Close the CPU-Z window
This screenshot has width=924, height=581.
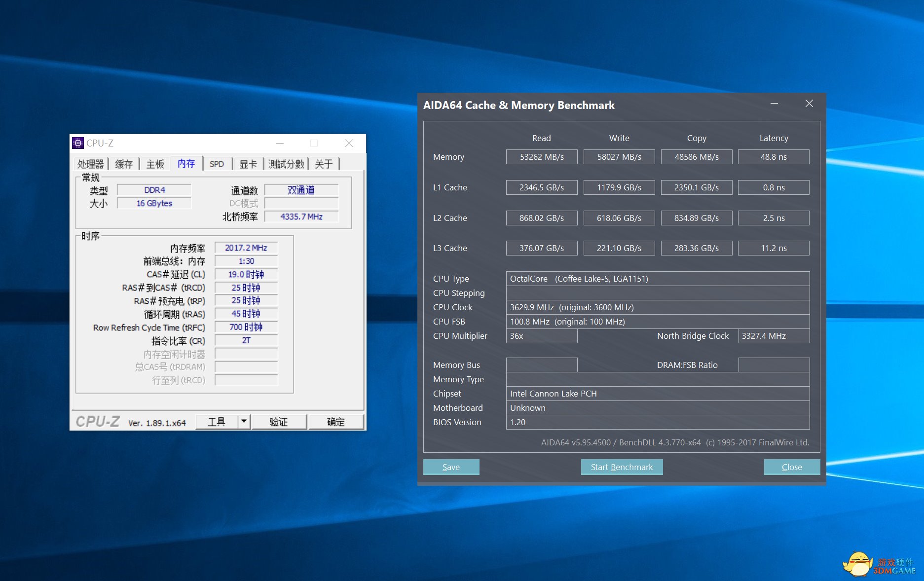pyautogui.click(x=349, y=143)
